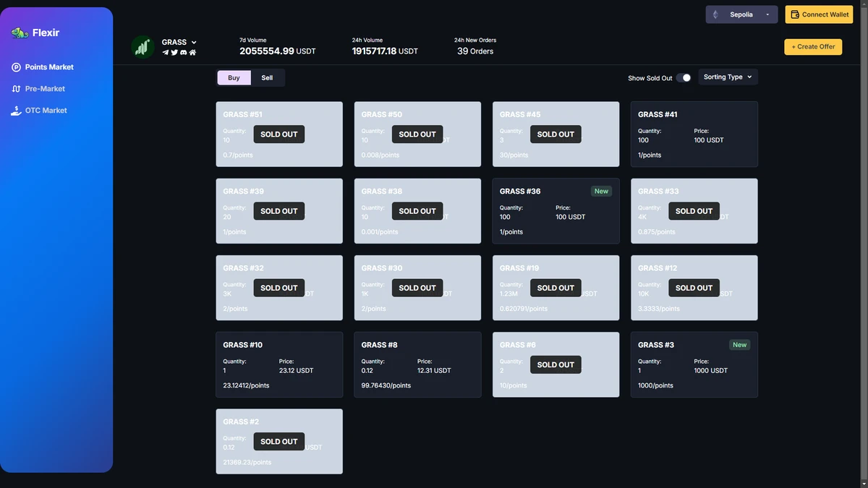Click the GRASS token logo
Image resolution: width=868 pixels, height=488 pixels.
142,47
